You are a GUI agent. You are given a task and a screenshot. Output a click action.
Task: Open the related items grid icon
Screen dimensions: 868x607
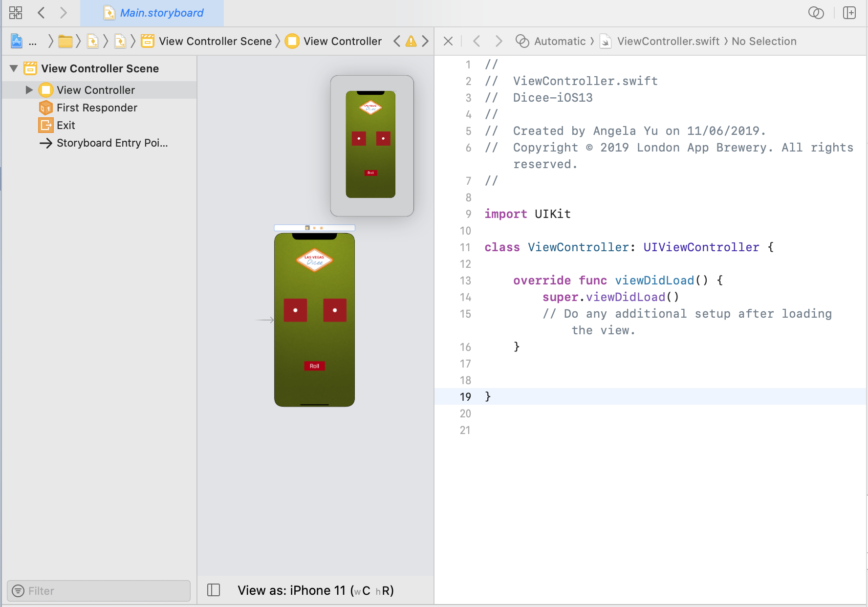(x=16, y=13)
